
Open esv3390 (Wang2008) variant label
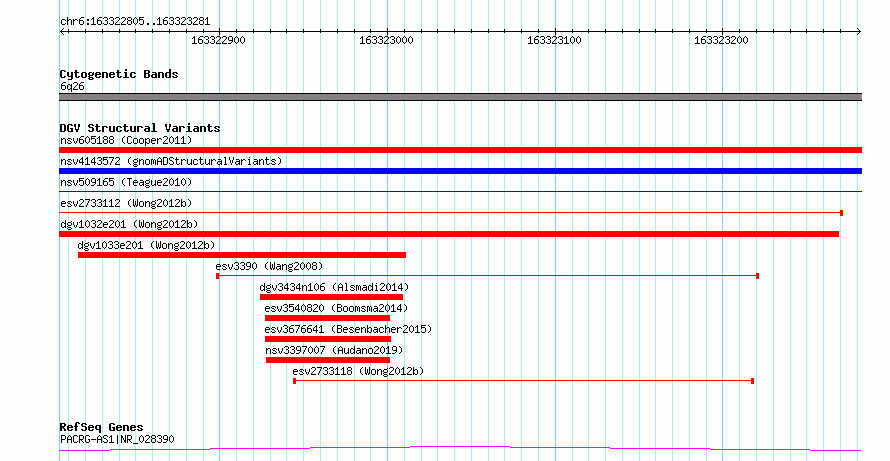click(269, 266)
